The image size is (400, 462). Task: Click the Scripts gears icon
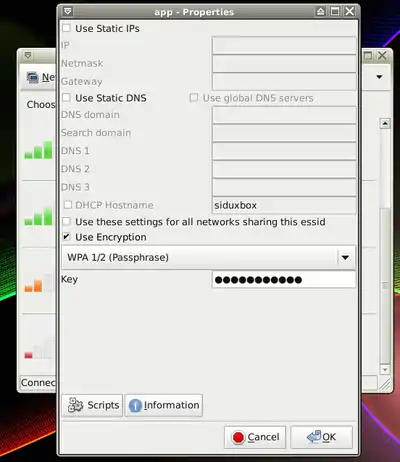[x=75, y=405]
